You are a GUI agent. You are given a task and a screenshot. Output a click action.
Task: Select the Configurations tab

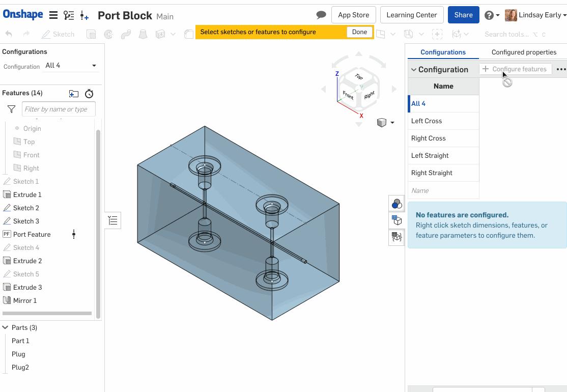pyautogui.click(x=443, y=52)
